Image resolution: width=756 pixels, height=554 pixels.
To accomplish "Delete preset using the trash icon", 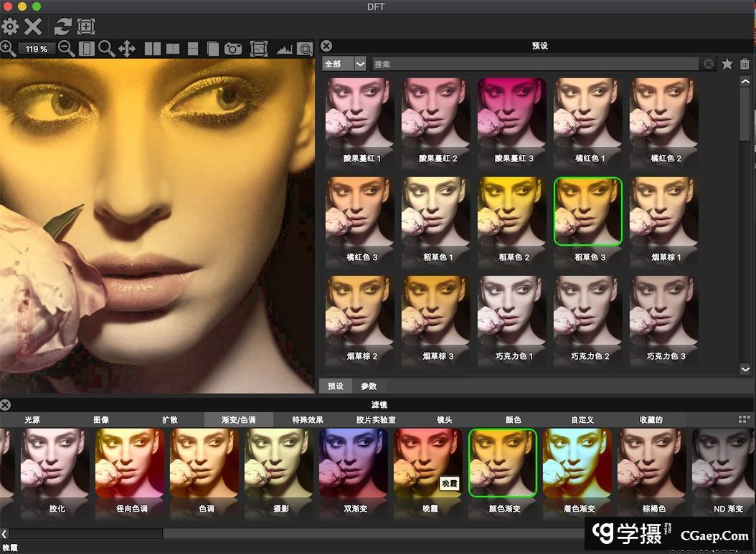I will [x=745, y=64].
